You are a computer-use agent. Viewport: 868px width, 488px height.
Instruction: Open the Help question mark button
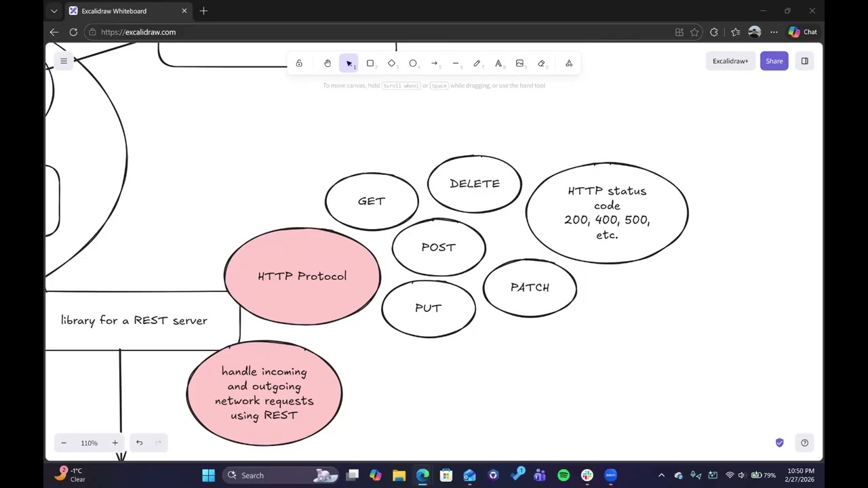pyautogui.click(x=804, y=443)
